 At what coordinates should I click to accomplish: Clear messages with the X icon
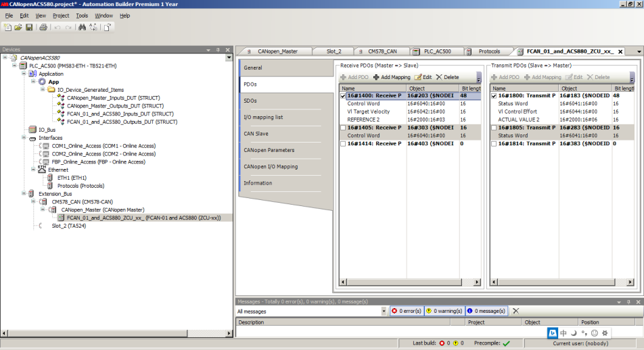coord(515,311)
